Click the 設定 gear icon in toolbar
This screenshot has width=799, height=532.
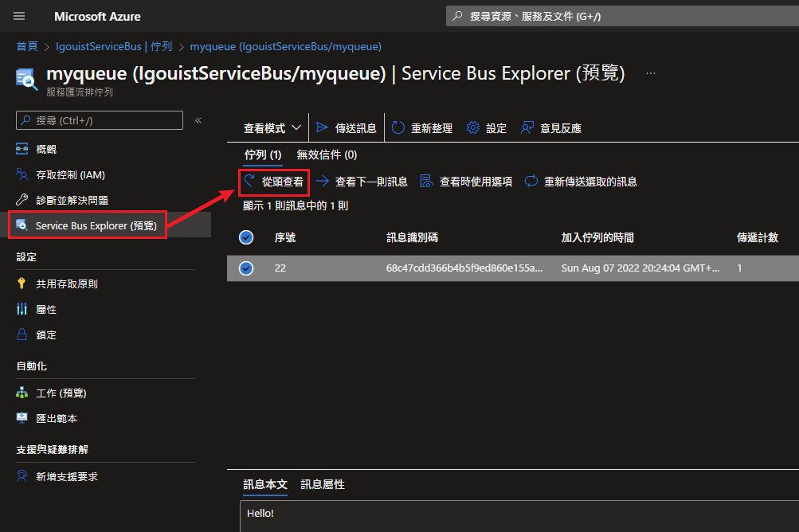[x=473, y=127]
